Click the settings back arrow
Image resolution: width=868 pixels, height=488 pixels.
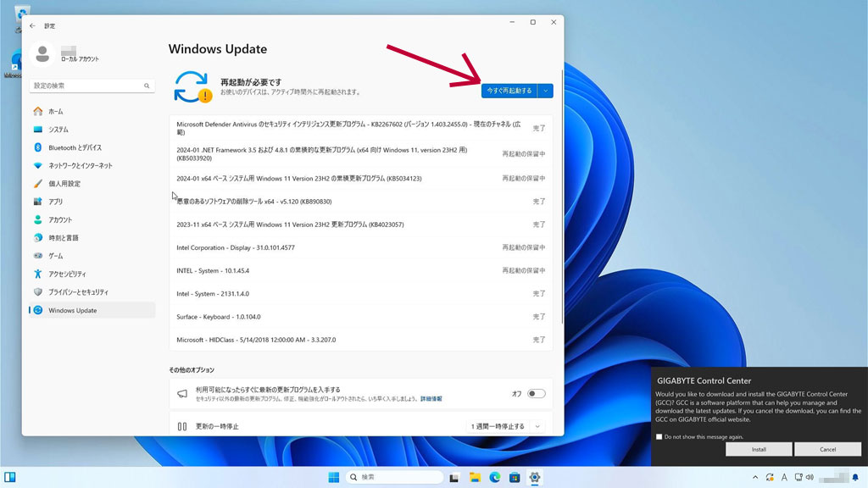point(32,25)
